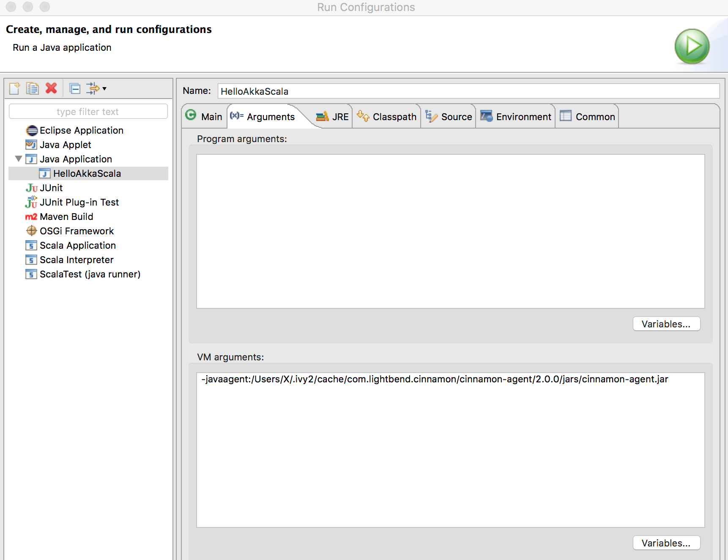The image size is (728, 560).
Task: Select Maven Build configuration type
Action: click(x=66, y=217)
